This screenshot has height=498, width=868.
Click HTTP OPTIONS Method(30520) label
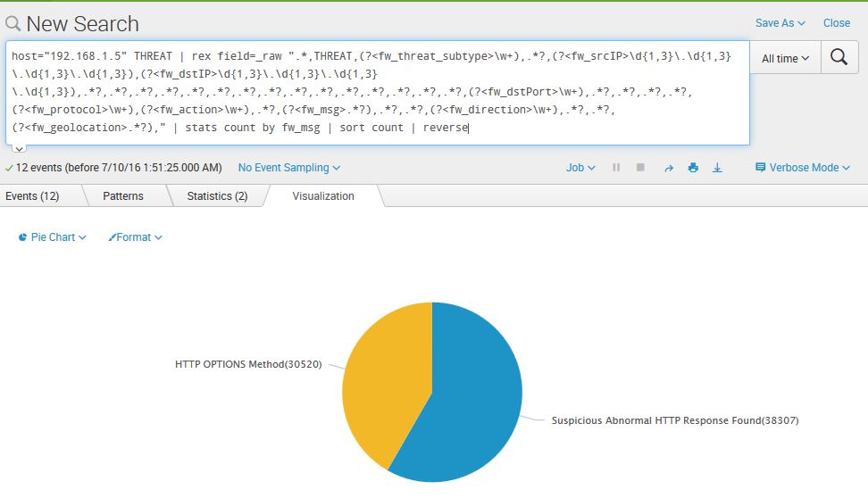click(248, 364)
